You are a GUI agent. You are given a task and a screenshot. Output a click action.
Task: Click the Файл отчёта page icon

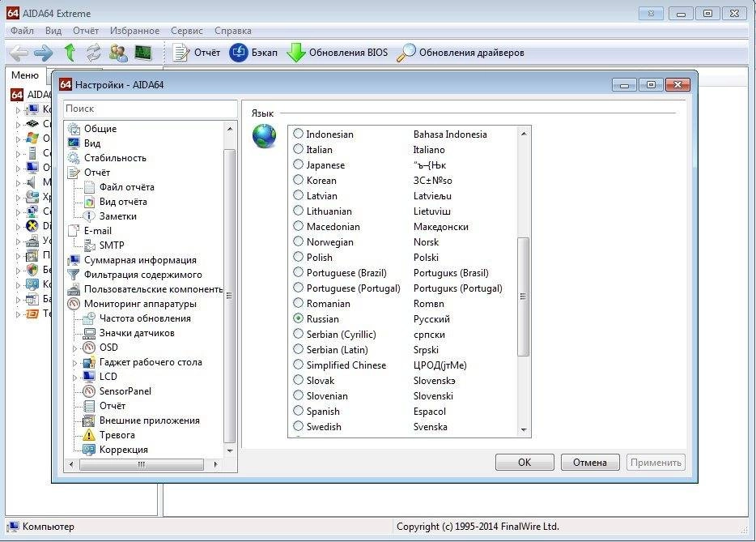[89, 187]
